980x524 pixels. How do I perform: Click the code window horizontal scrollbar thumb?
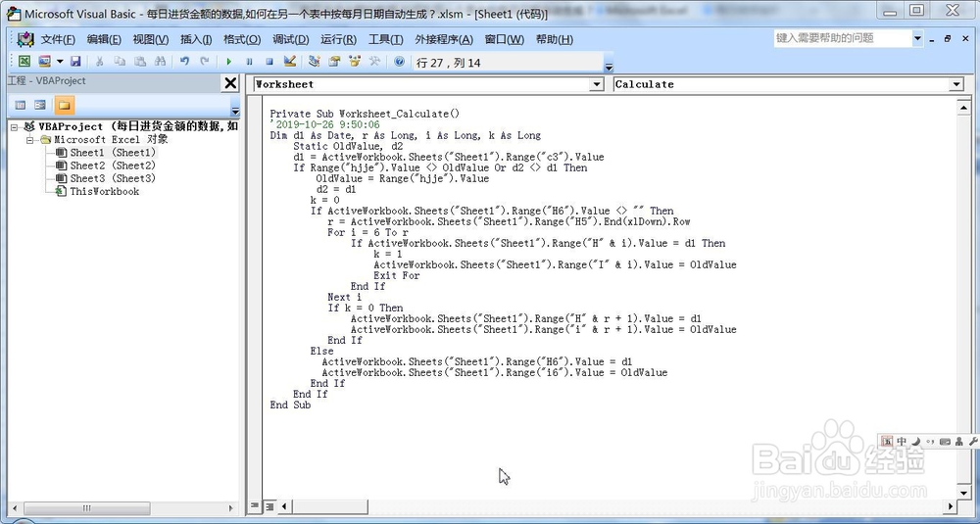point(330,506)
